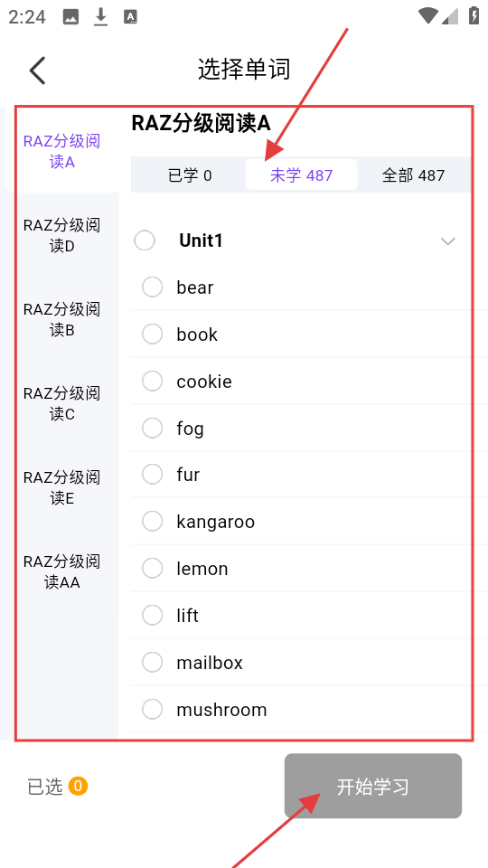Tap the 开始学习 button
This screenshot has width=488, height=868.
[x=373, y=786]
